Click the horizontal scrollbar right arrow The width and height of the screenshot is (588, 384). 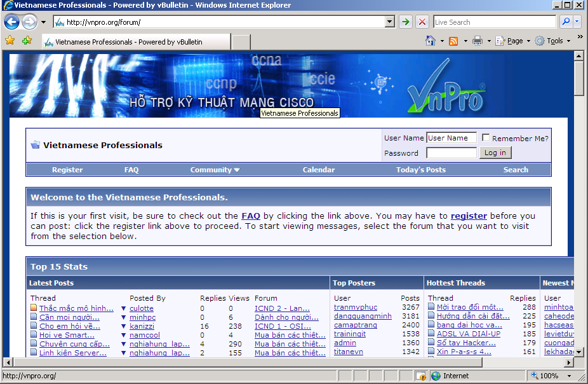coord(569,362)
